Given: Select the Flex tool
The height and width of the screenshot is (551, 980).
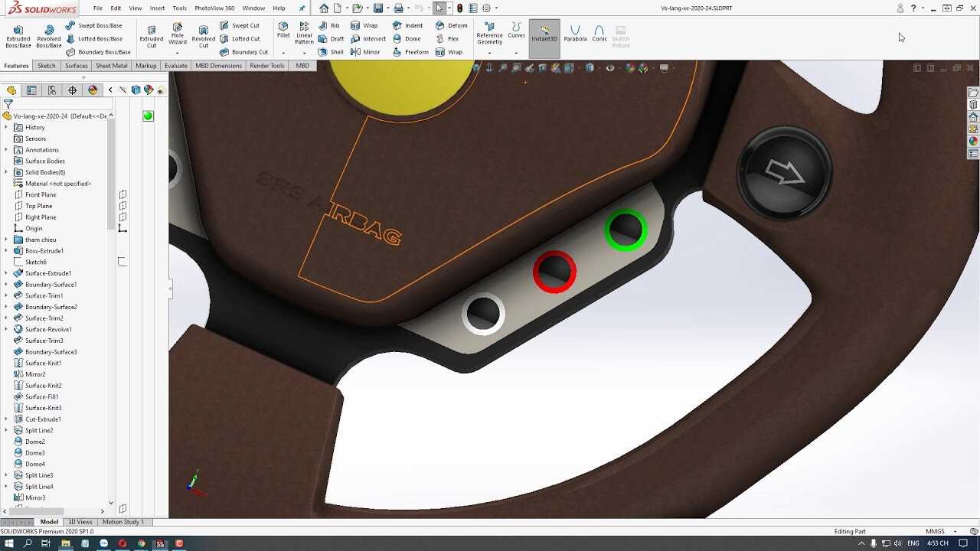Looking at the screenshot, I should [x=447, y=38].
